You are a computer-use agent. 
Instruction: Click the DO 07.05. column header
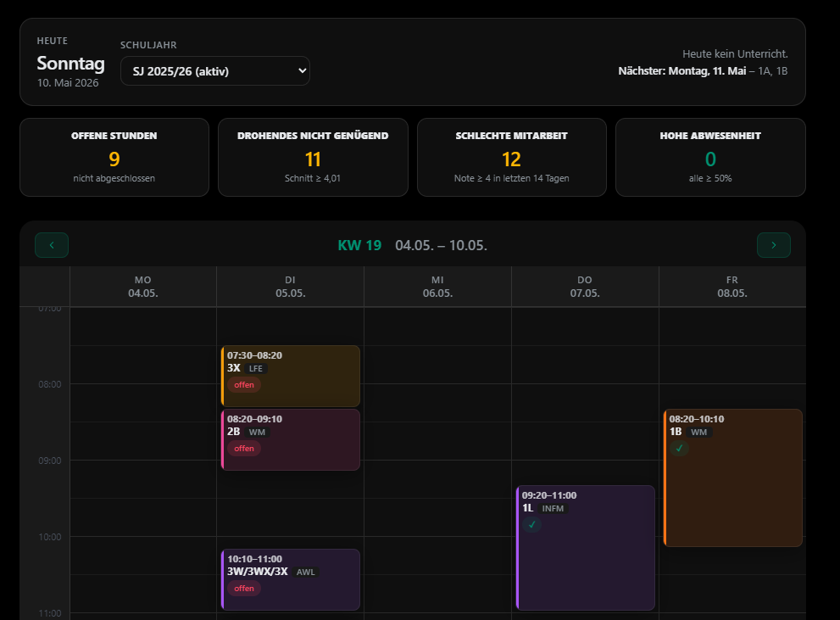point(585,287)
